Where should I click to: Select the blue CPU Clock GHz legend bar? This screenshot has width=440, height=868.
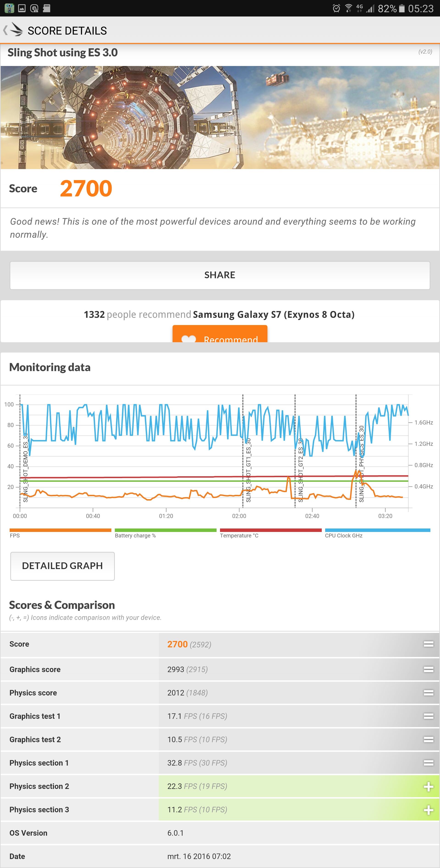coord(378,530)
